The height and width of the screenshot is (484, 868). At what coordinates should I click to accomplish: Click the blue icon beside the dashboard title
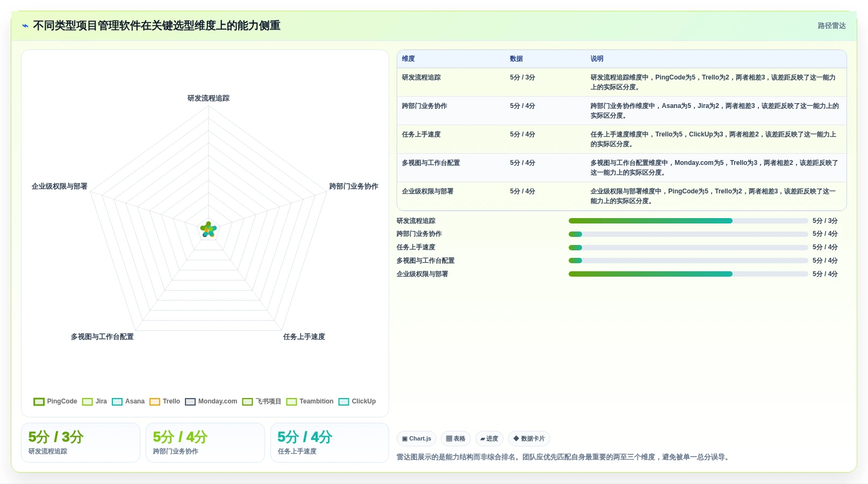pyautogui.click(x=25, y=26)
